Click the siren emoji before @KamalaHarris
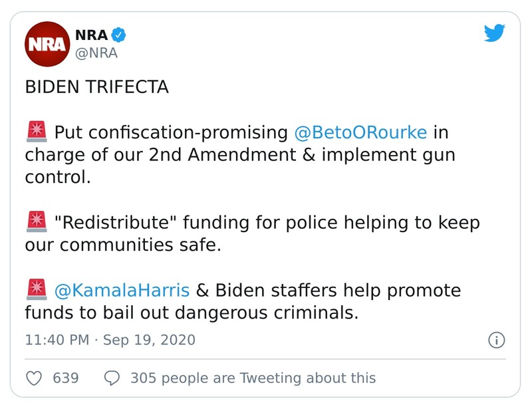This screenshot has height=413, width=532. coord(36,291)
